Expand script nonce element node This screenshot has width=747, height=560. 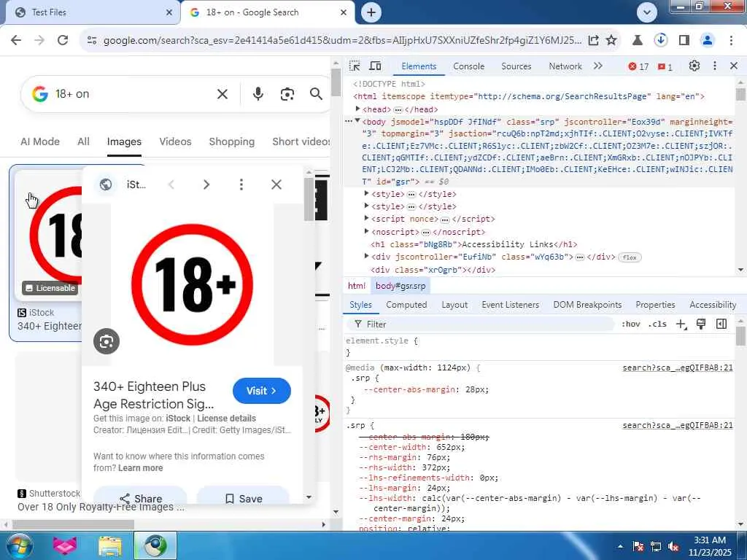coord(366,218)
